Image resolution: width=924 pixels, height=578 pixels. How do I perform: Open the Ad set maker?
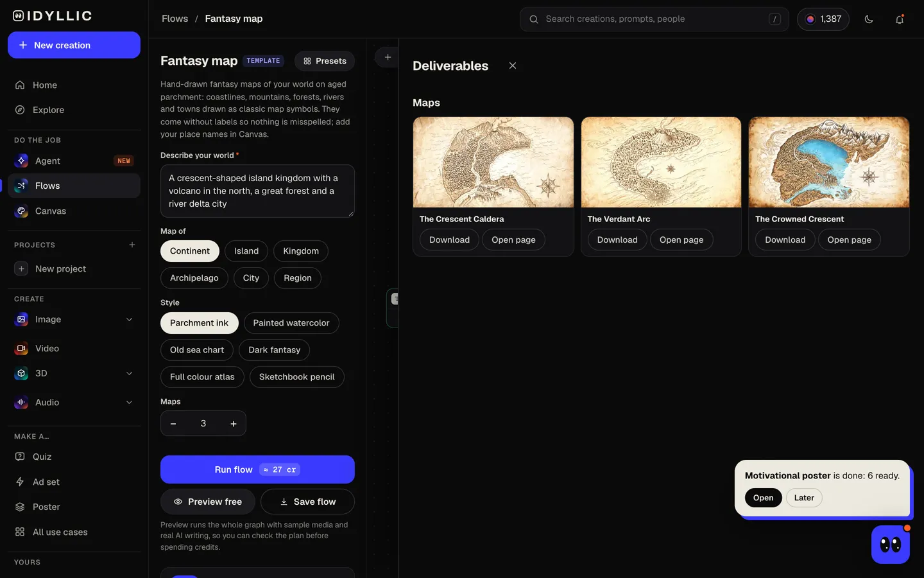pyautogui.click(x=74, y=482)
